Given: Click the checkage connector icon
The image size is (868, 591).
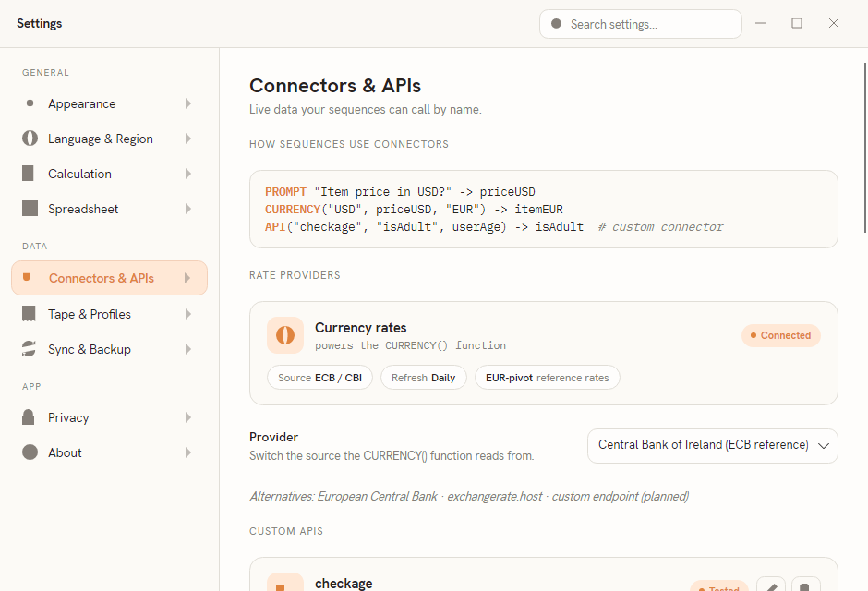Looking at the screenshot, I should point(285,582).
